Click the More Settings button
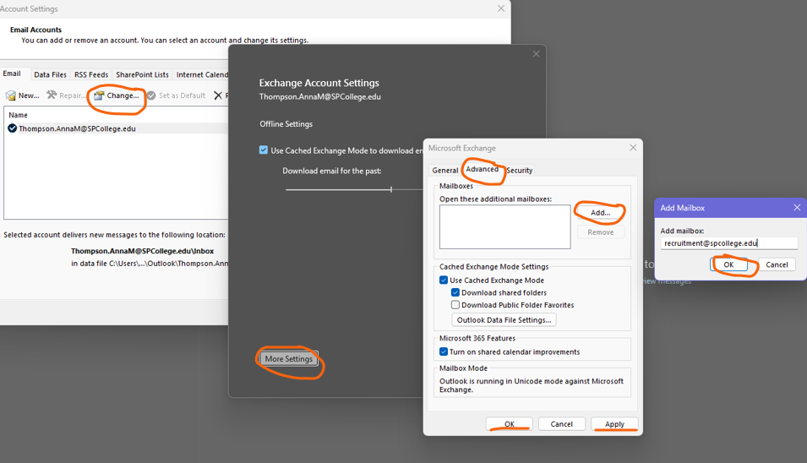 [288, 359]
